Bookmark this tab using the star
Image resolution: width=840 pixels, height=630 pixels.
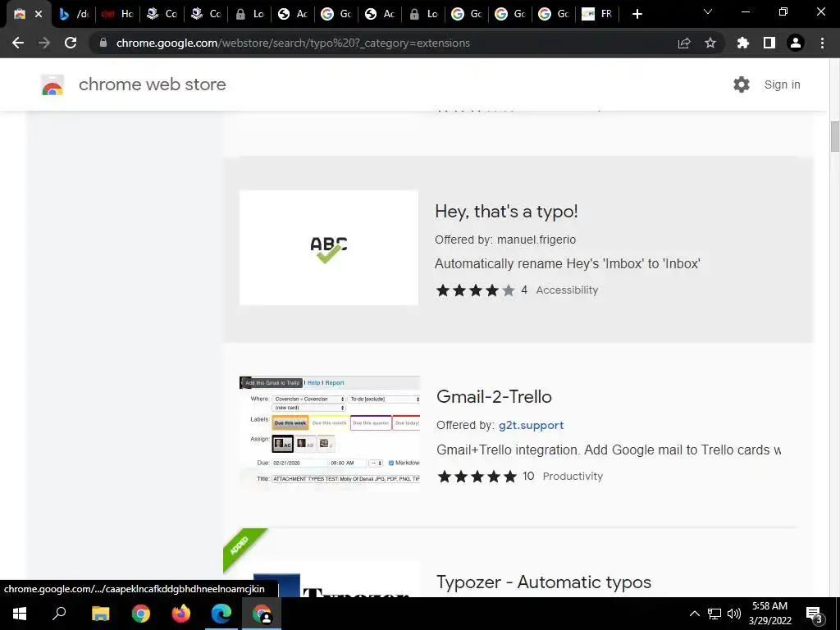pyautogui.click(x=710, y=43)
